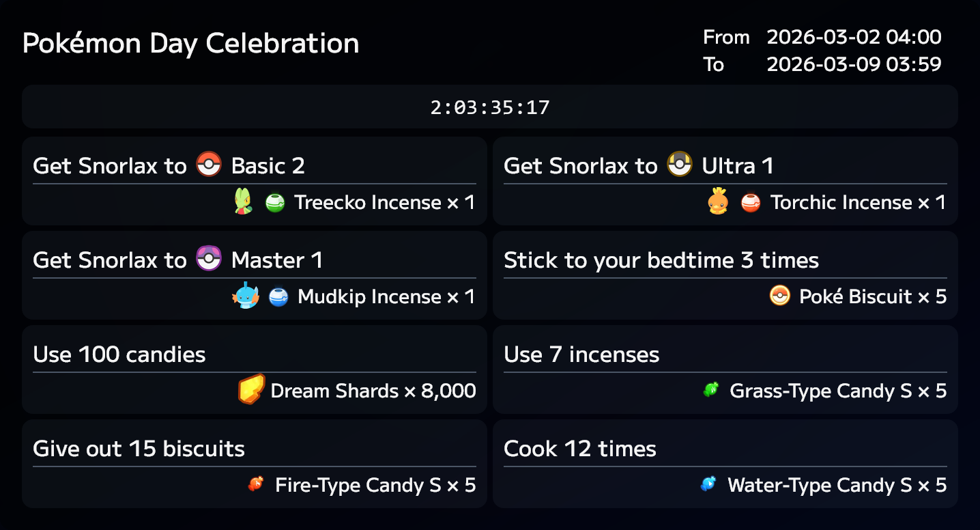Click the Fire-Type Candy icon
This screenshot has width=980, height=530.
pyautogui.click(x=256, y=485)
